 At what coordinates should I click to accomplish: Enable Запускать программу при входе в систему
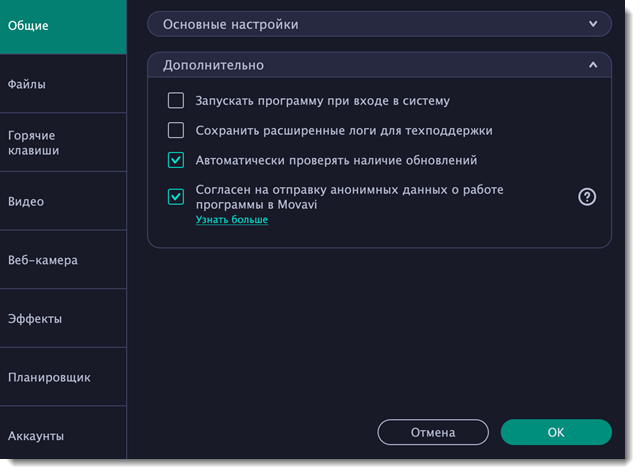pyautogui.click(x=176, y=101)
